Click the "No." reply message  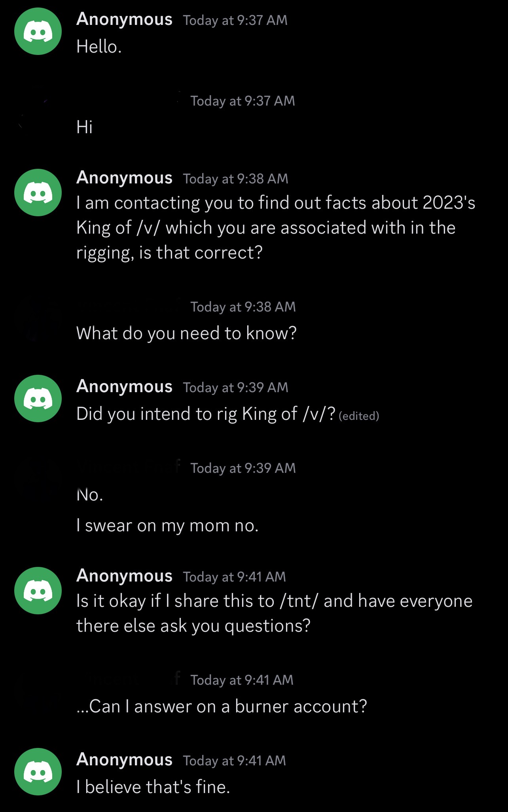[x=90, y=495]
